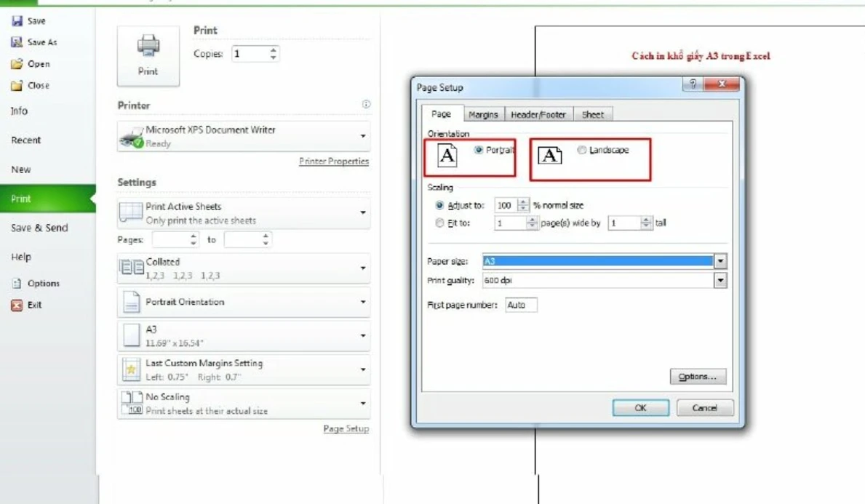865x504 pixels.
Task: Click the Options icon in the sidebar
Action: click(x=17, y=283)
